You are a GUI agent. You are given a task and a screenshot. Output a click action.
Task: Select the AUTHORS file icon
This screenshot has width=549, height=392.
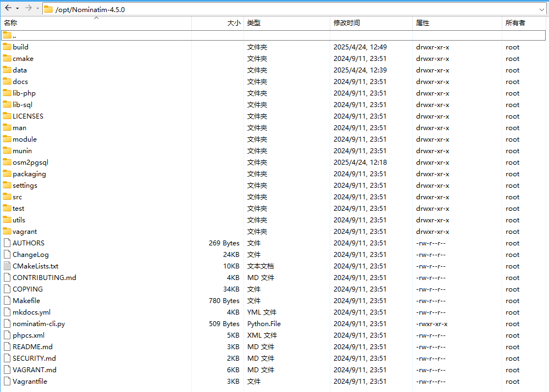coord(7,243)
